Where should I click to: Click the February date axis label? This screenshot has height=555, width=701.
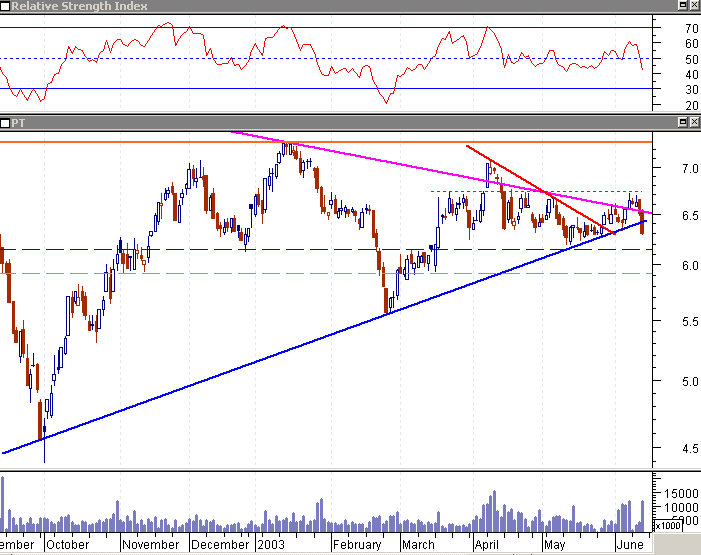tap(357, 545)
